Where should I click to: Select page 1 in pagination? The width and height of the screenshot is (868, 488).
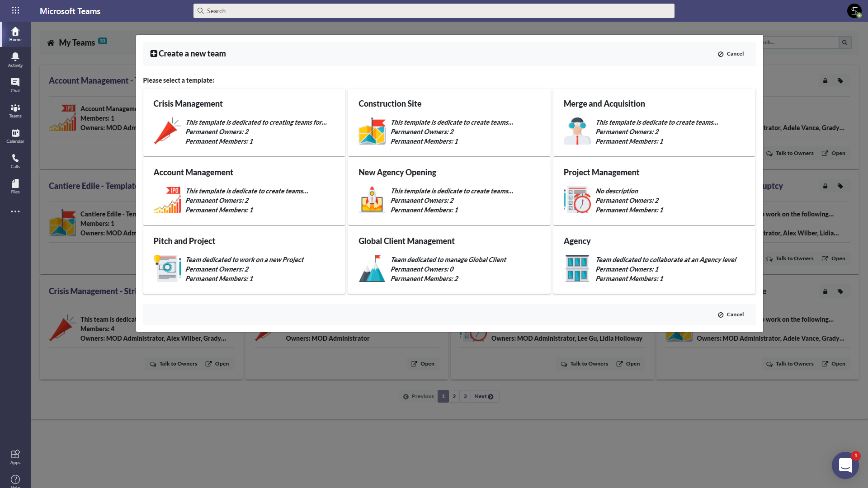[x=443, y=396]
